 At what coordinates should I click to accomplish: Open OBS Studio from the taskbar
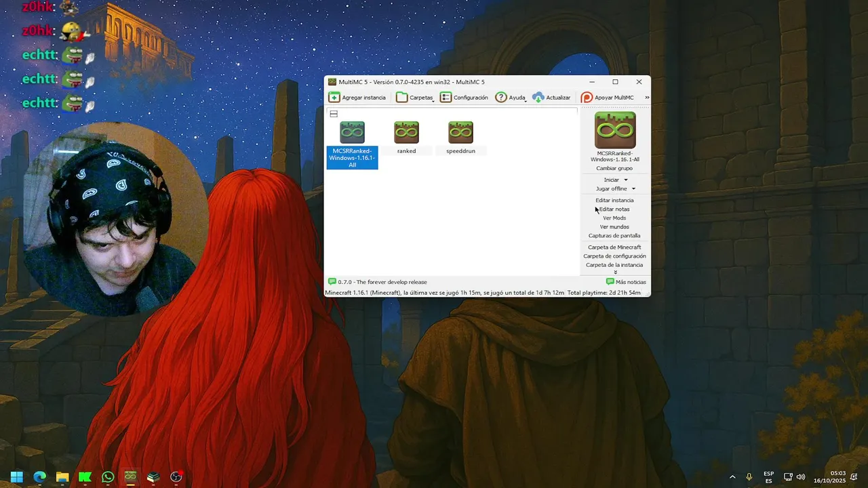click(176, 476)
